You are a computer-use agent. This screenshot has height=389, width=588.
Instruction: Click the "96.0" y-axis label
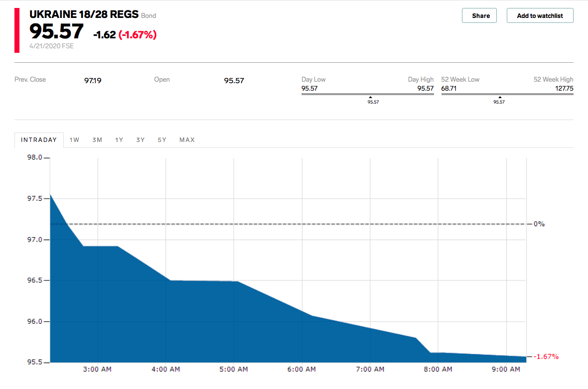click(34, 322)
